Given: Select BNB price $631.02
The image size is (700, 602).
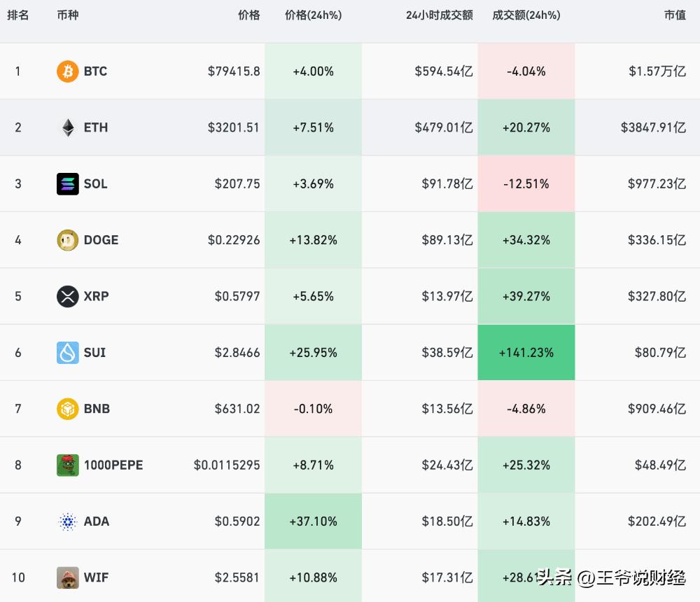Looking at the screenshot, I should click(237, 409).
